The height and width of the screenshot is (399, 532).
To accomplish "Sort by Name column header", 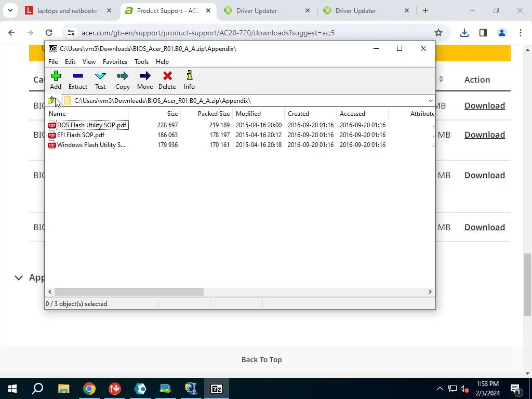I will coord(87,114).
